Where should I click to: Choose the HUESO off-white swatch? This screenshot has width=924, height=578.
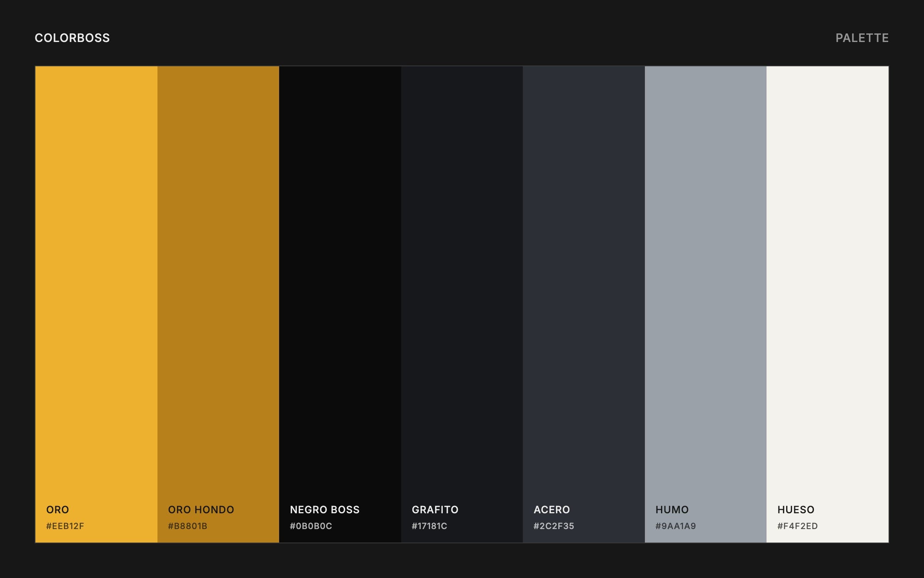(827, 304)
